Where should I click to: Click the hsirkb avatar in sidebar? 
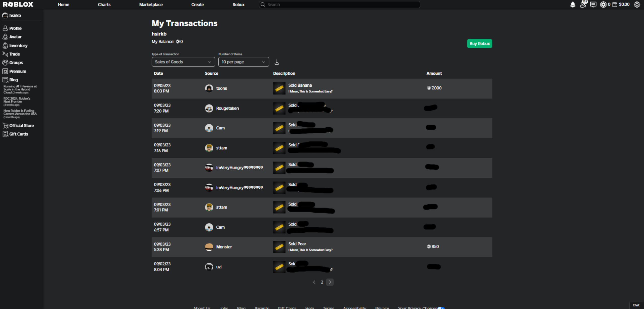[5, 16]
